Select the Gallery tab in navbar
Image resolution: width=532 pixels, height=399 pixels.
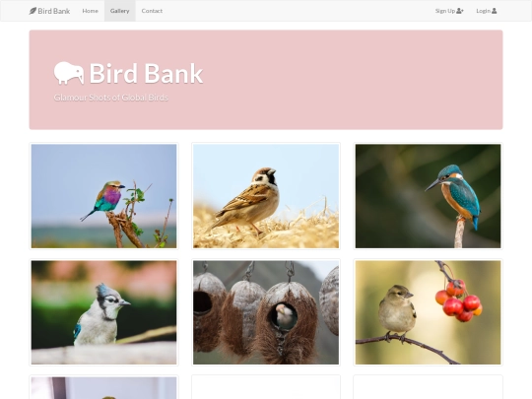(119, 11)
